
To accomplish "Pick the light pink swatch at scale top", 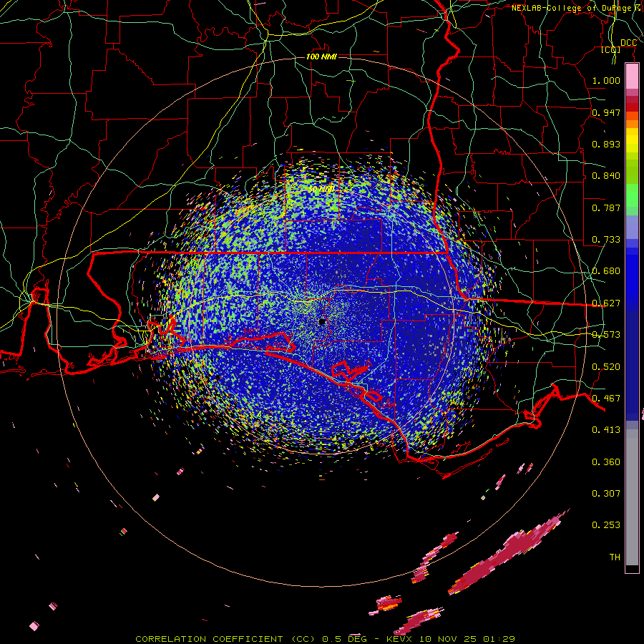I will (x=632, y=77).
